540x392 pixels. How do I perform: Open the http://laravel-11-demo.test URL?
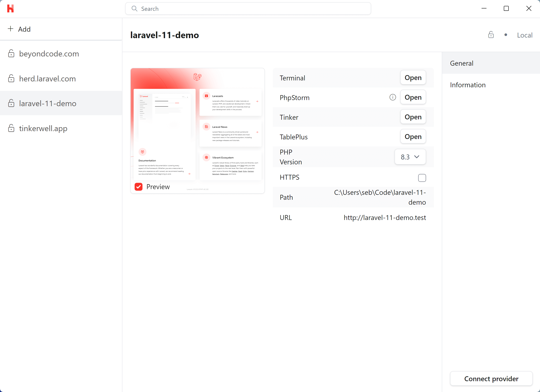[x=385, y=218]
